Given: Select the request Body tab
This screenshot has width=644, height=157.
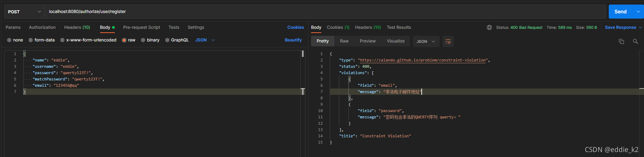Looking at the screenshot, I should 107,27.
